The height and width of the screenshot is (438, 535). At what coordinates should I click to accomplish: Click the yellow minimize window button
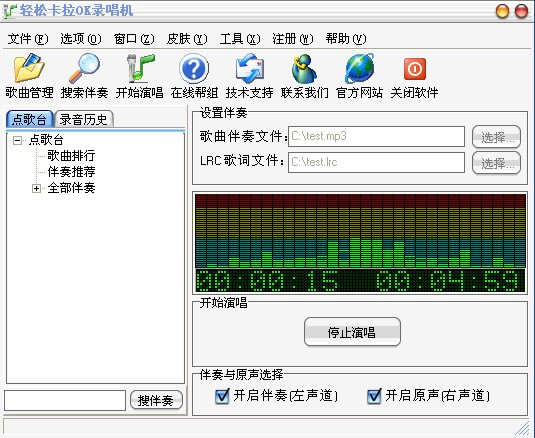click(502, 11)
